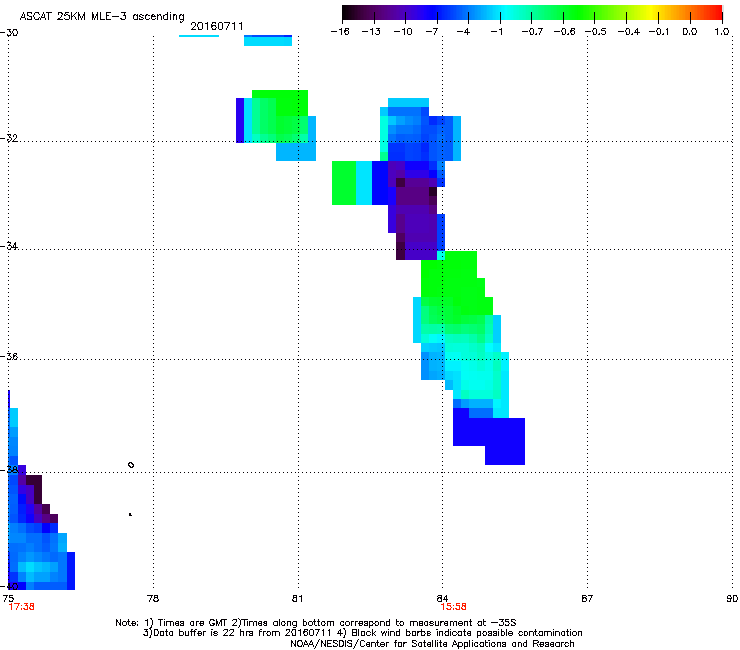Click the red 17:38 pass time
The image size is (740, 650).
click(21, 607)
